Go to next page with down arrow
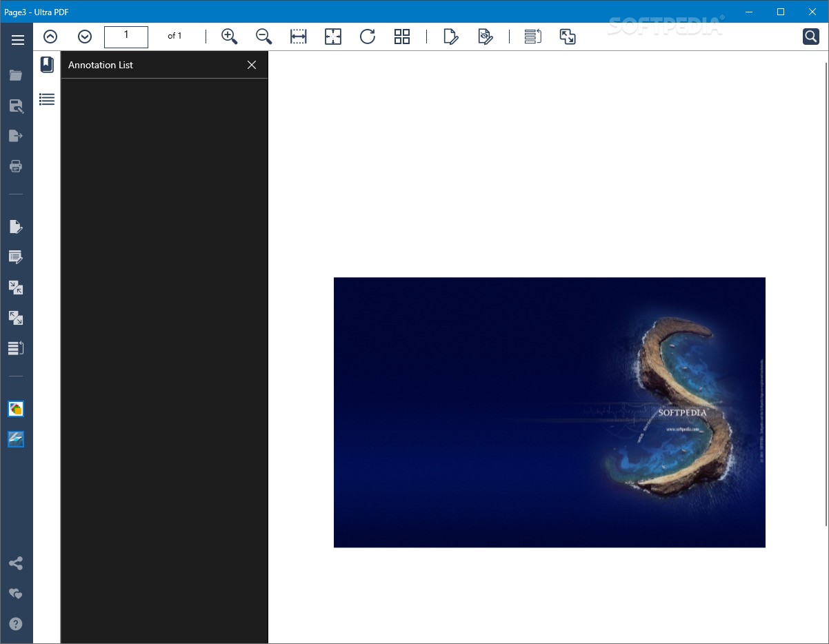 85,37
